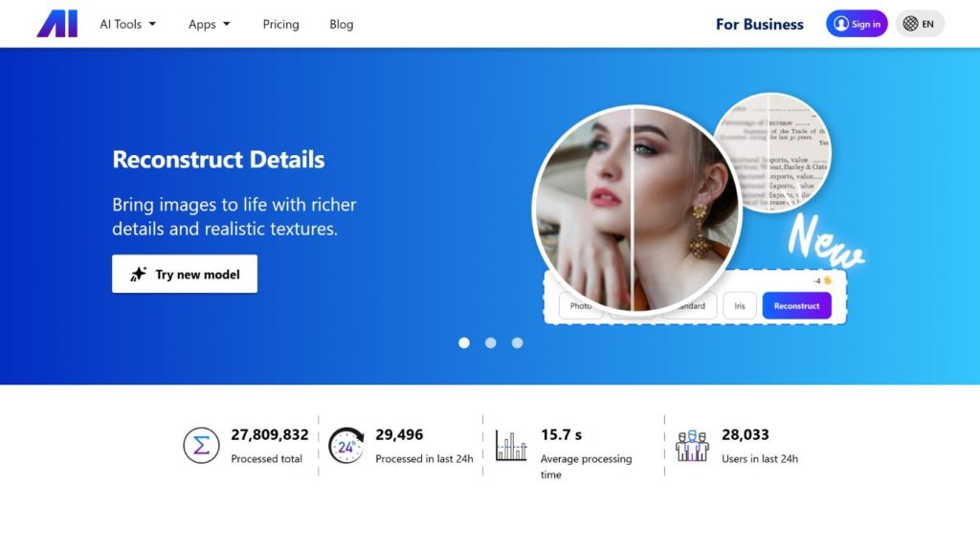Click the sparkle icon on Try new model
The image size is (980, 551).
tap(141, 274)
